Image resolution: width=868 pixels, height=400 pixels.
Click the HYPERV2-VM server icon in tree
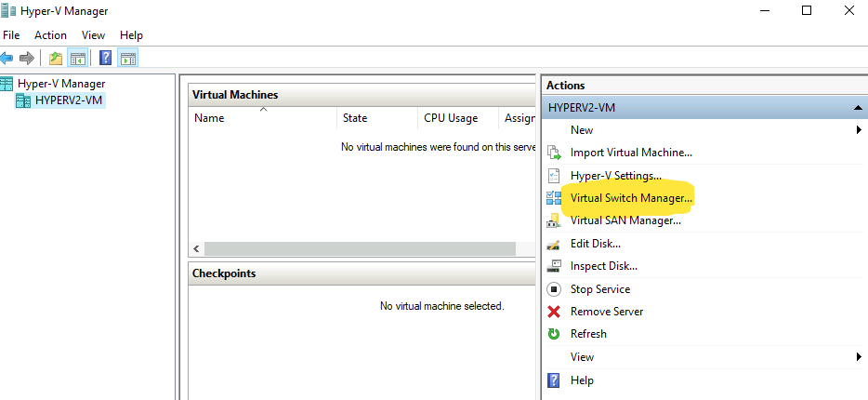tap(23, 100)
